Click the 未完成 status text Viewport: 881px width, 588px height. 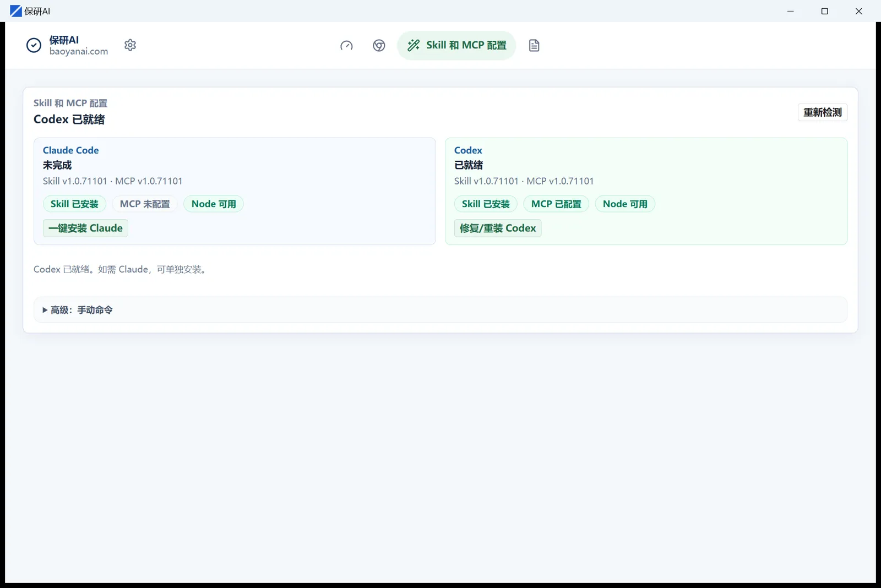[57, 165]
